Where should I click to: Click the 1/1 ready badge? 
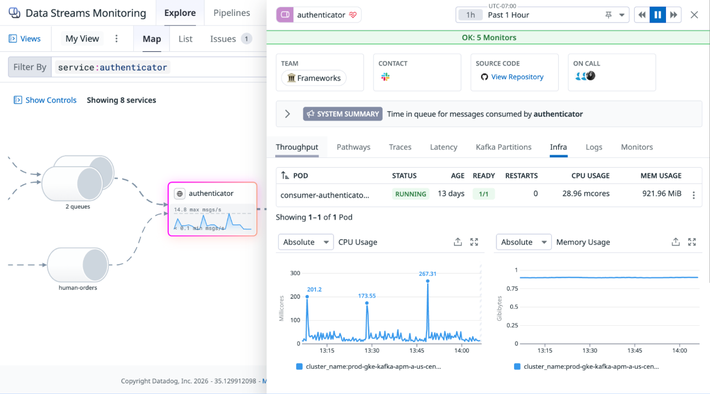click(x=484, y=194)
